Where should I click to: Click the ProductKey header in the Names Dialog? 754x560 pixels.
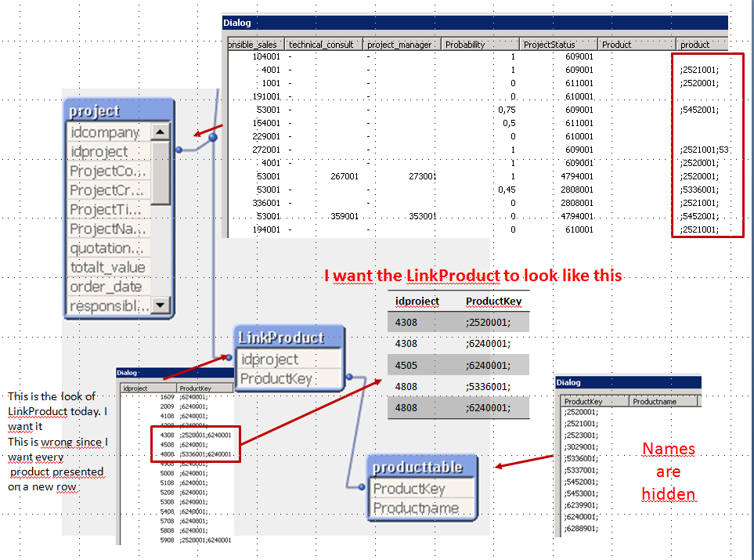[595, 401]
